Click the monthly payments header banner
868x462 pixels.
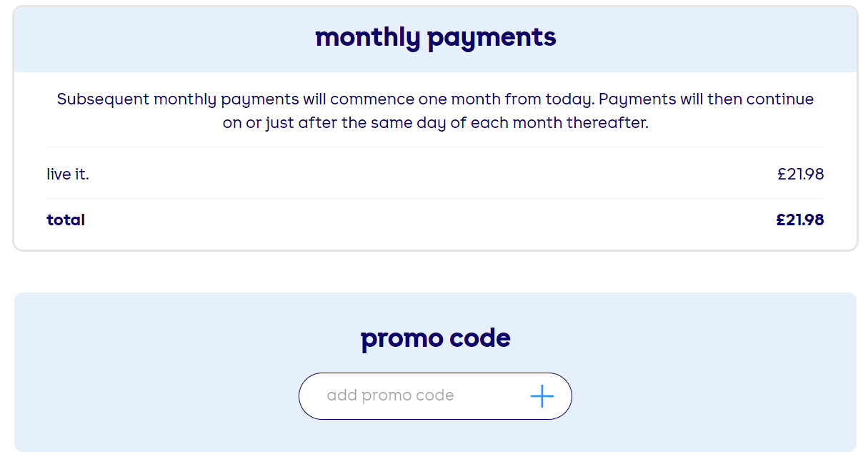point(434,37)
